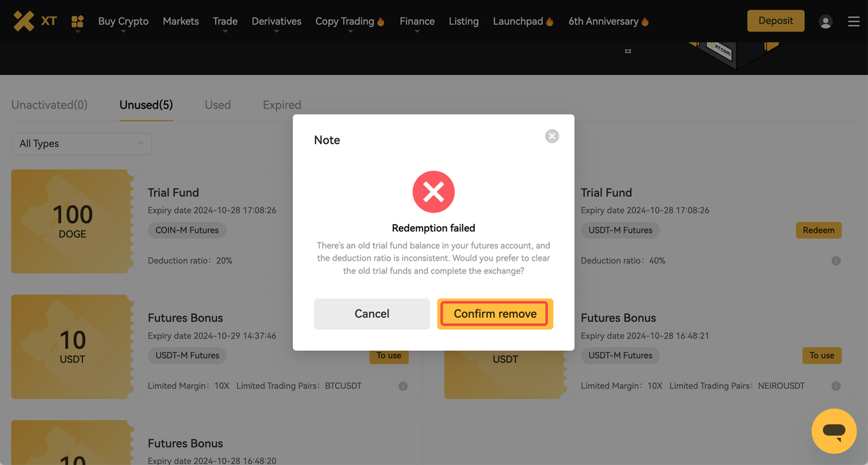Click Confirm remove button
The width and height of the screenshot is (868, 465).
(x=495, y=314)
